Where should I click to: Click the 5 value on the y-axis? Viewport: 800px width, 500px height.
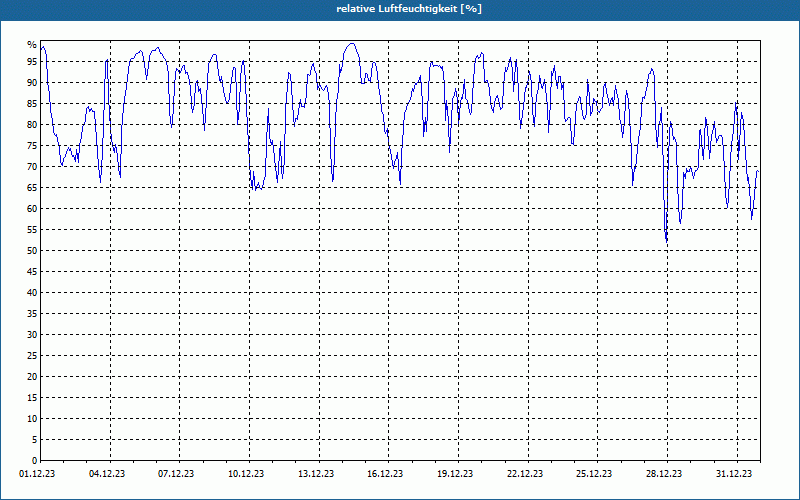coord(35,440)
